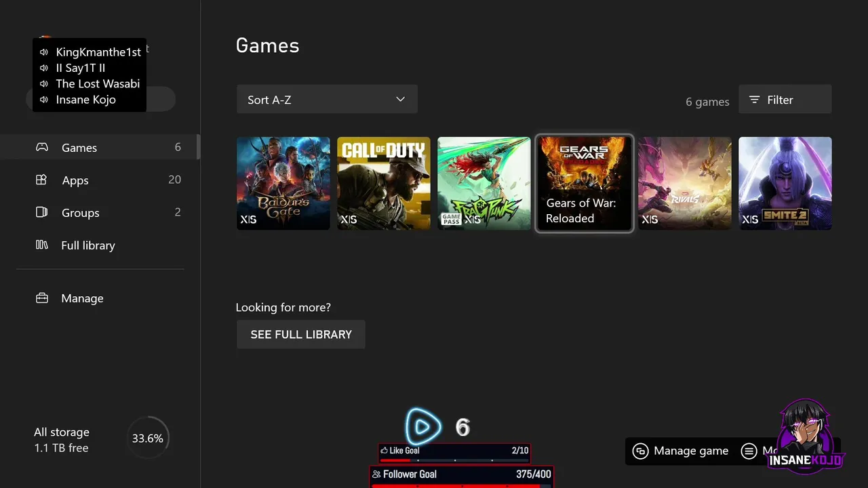Click the view icon next to Manage game
The width and height of the screenshot is (868, 488).
640,451
